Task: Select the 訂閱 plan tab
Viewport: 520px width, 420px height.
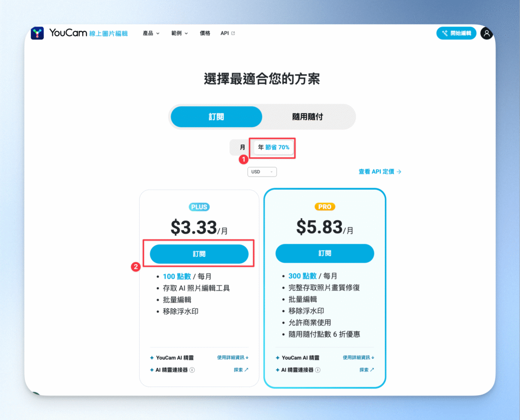Action: (216, 117)
